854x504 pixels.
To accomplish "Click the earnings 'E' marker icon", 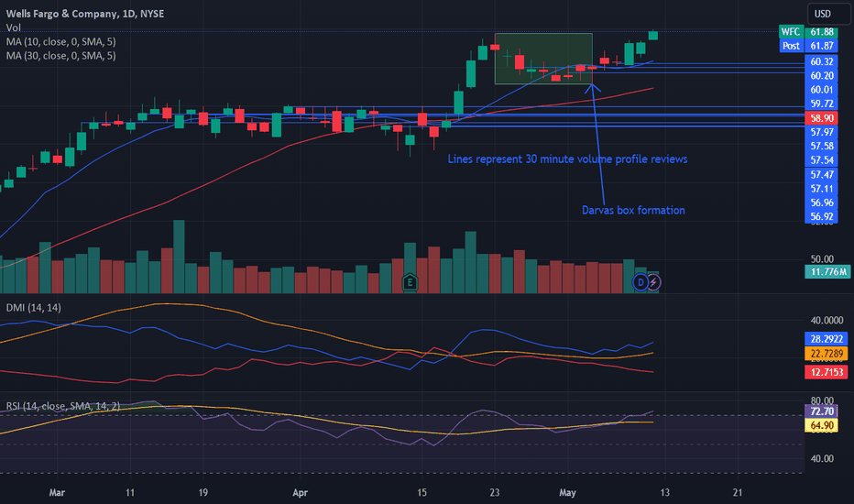I will [x=410, y=282].
